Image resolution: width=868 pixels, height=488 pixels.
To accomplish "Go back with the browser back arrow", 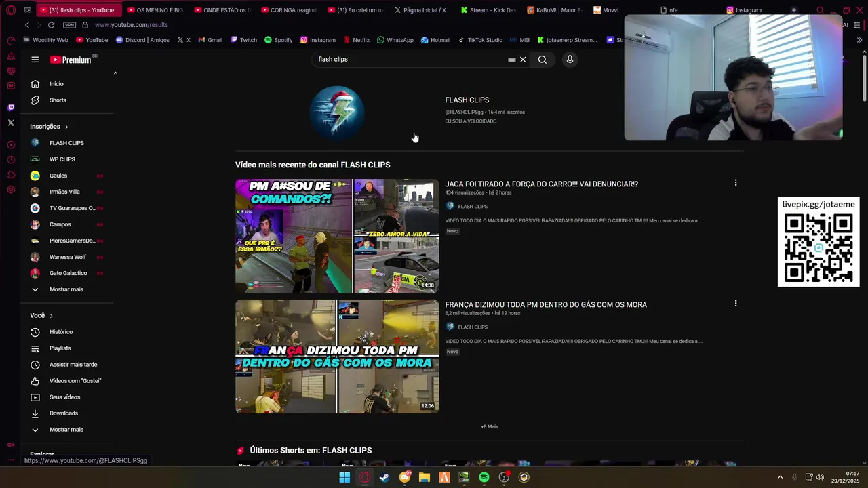I will (27, 25).
